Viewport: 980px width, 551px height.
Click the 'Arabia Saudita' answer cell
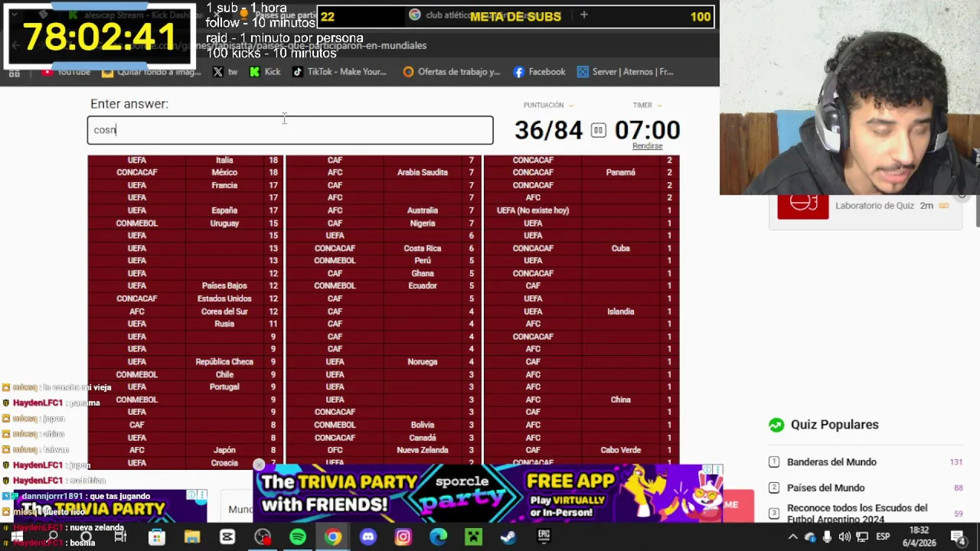[x=423, y=173]
